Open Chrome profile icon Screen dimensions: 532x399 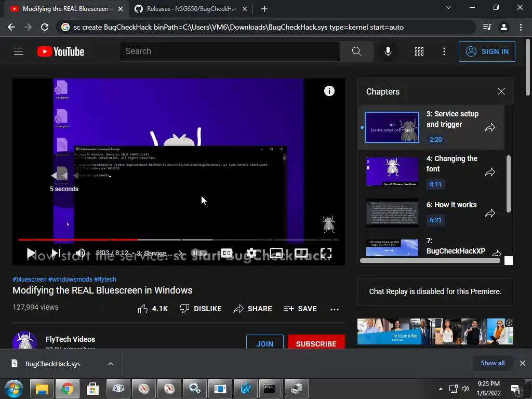coord(504,27)
